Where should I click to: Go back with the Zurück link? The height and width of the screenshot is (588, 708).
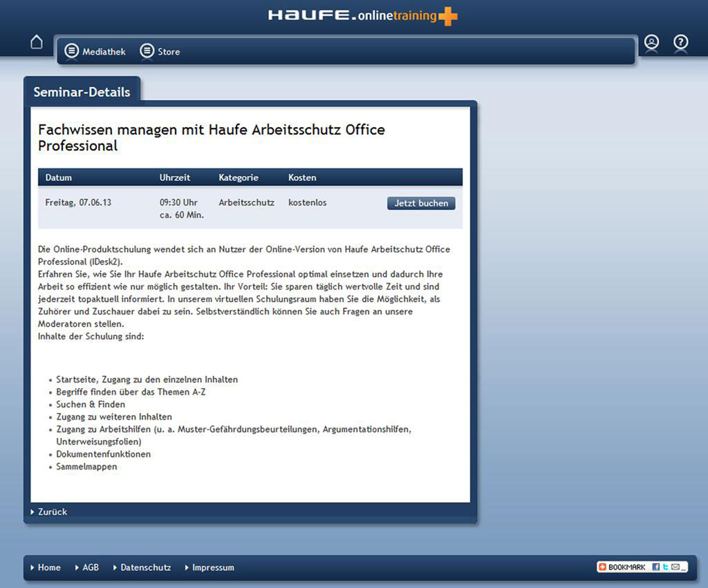[49, 512]
